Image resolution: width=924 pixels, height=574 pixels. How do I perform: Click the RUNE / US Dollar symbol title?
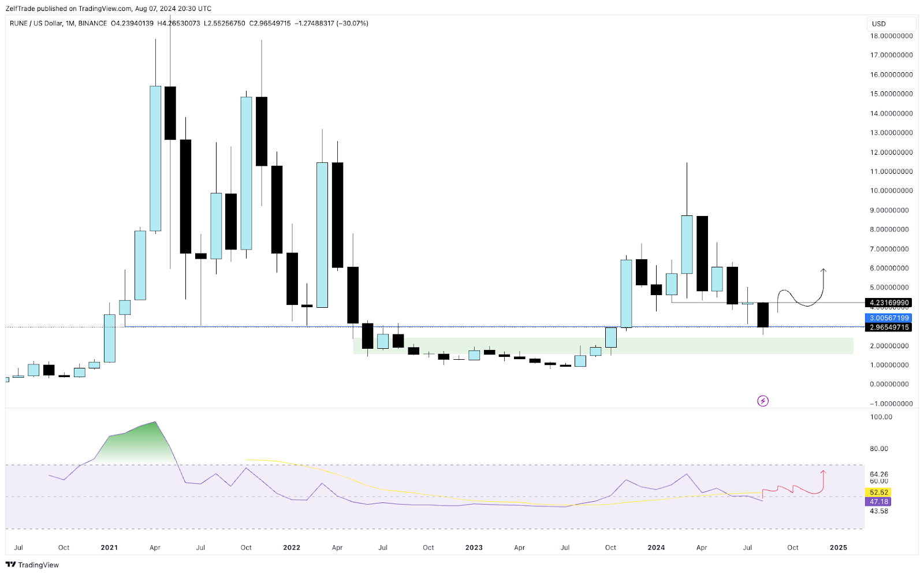pyautogui.click(x=43, y=24)
